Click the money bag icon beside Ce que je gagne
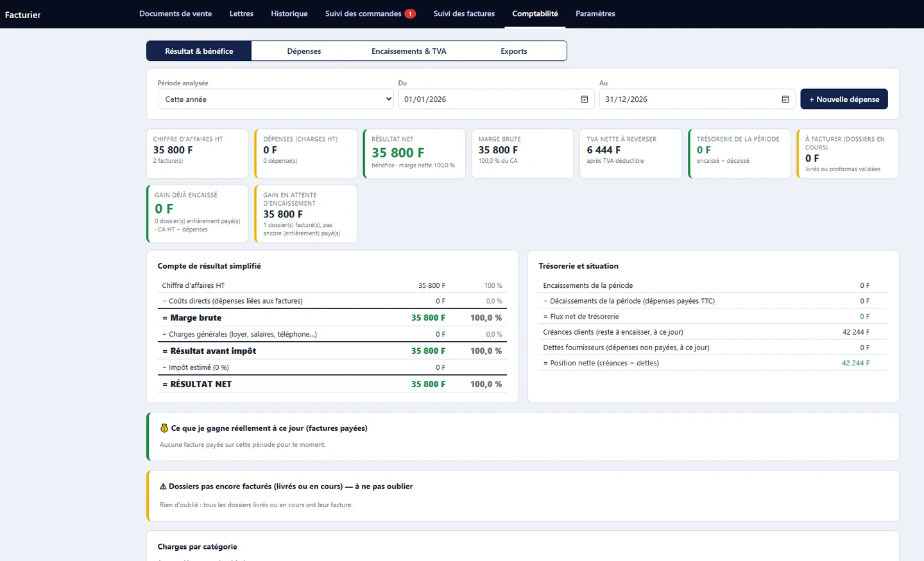Image resolution: width=924 pixels, height=561 pixels. pyautogui.click(x=164, y=428)
